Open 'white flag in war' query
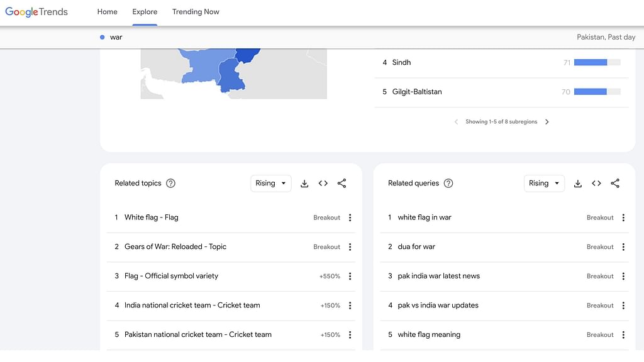Viewport: 644px width, 362px height. pos(425,217)
